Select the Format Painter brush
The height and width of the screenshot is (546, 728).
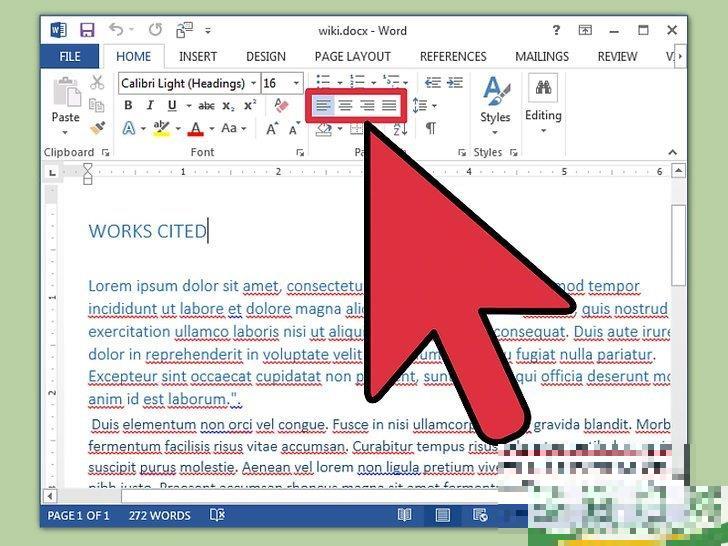point(98,128)
